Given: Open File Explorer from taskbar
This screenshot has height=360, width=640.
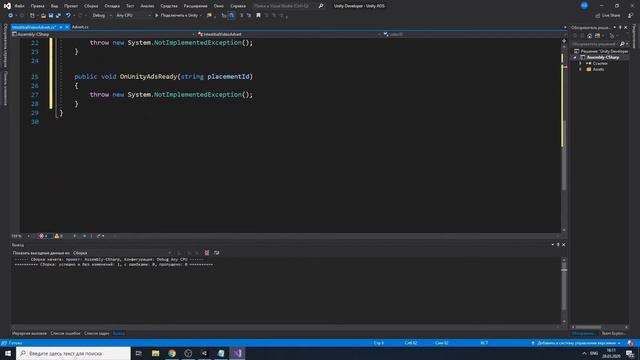Looking at the screenshot, I should pyautogui.click(x=156, y=353).
